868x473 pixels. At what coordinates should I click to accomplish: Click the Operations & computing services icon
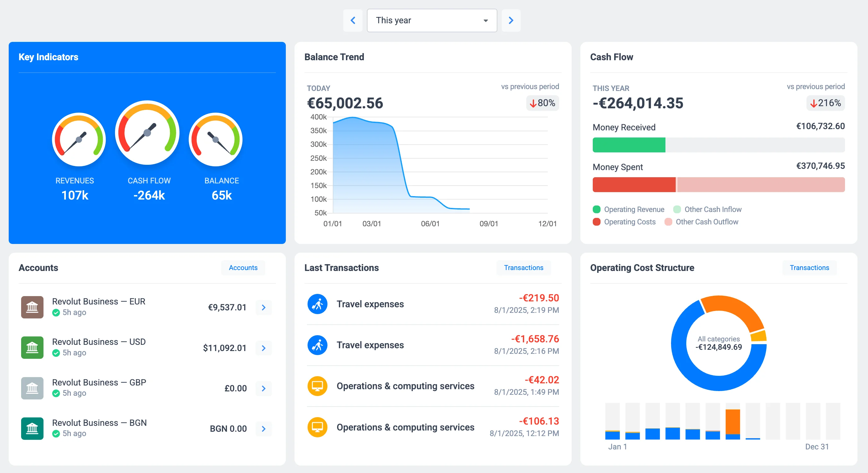click(x=317, y=386)
